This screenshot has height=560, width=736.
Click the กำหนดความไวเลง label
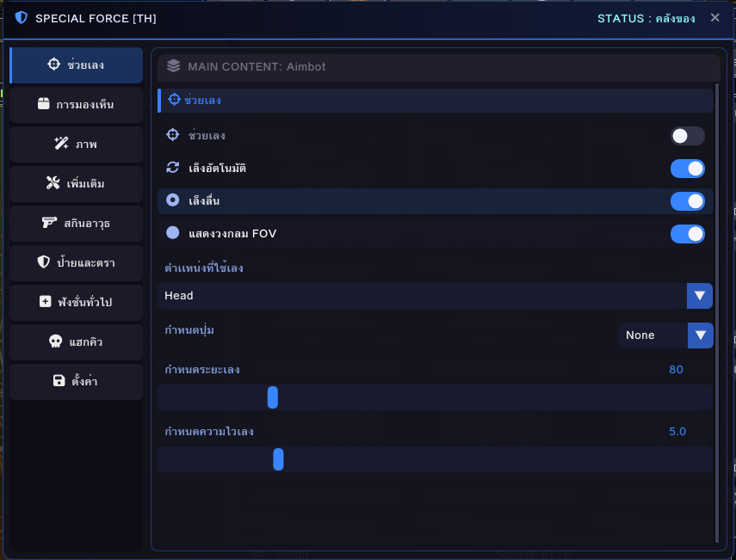(x=209, y=432)
